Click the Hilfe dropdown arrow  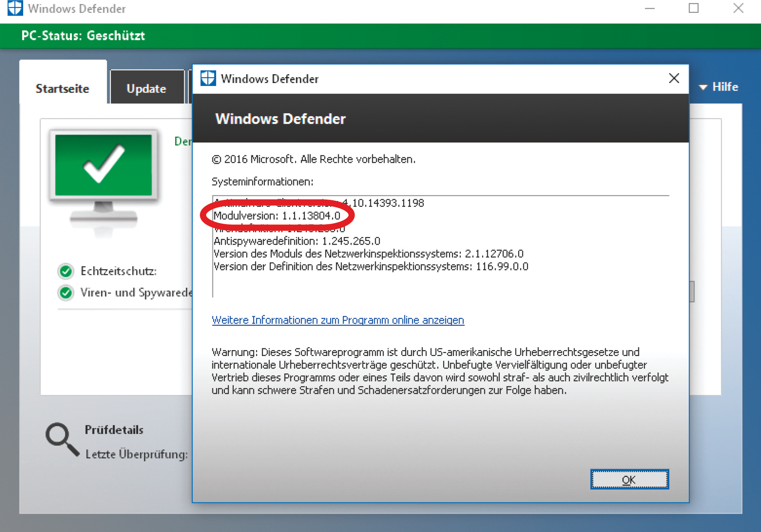703,87
